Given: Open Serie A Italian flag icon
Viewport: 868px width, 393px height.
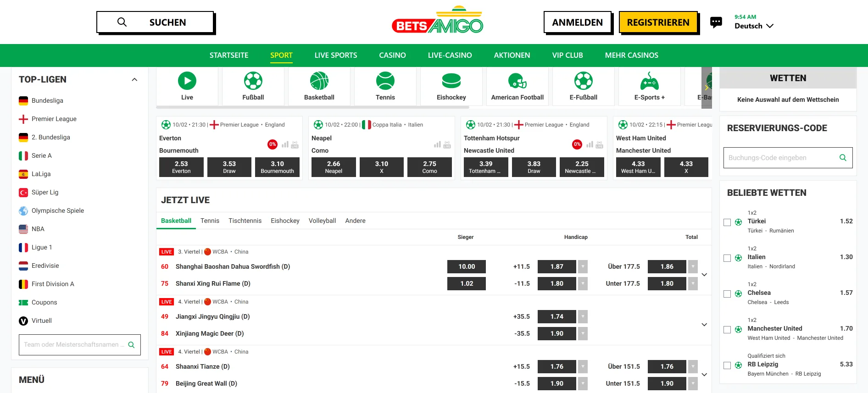Looking at the screenshot, I should click(23, 155).
